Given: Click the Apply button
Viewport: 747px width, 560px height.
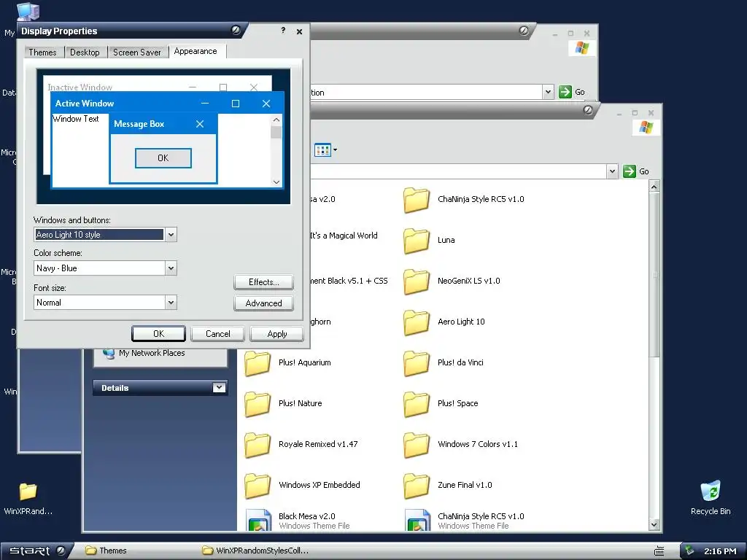Looking at the screenshot, I should click(x=276, y=334).
